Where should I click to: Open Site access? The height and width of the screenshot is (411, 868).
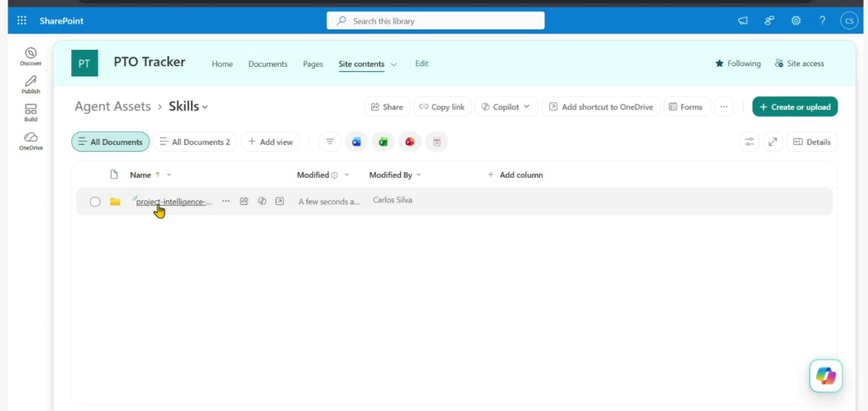799,64
